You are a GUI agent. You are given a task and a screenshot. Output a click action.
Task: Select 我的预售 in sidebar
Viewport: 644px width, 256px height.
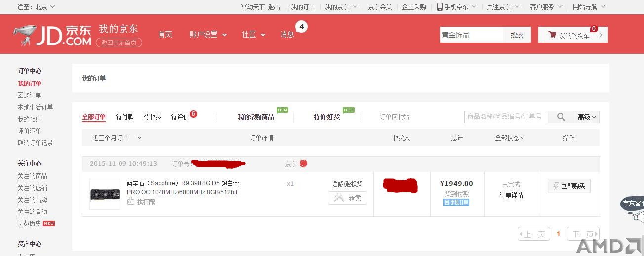(30, 119)
